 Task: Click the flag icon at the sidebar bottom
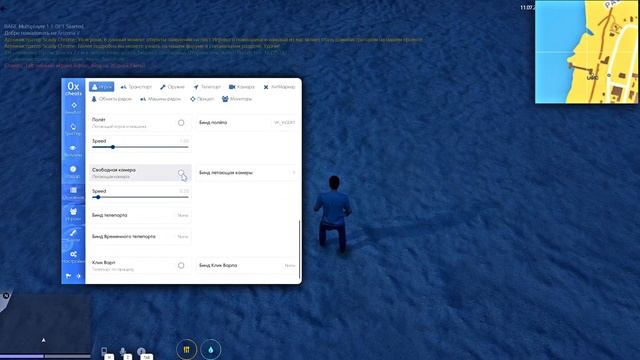(68, 276)
